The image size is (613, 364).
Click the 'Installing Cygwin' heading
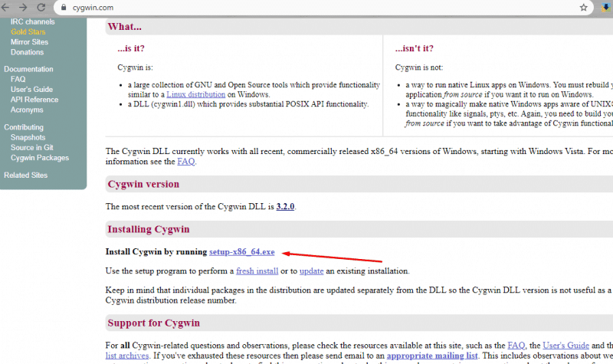click(x=149, y=229)
